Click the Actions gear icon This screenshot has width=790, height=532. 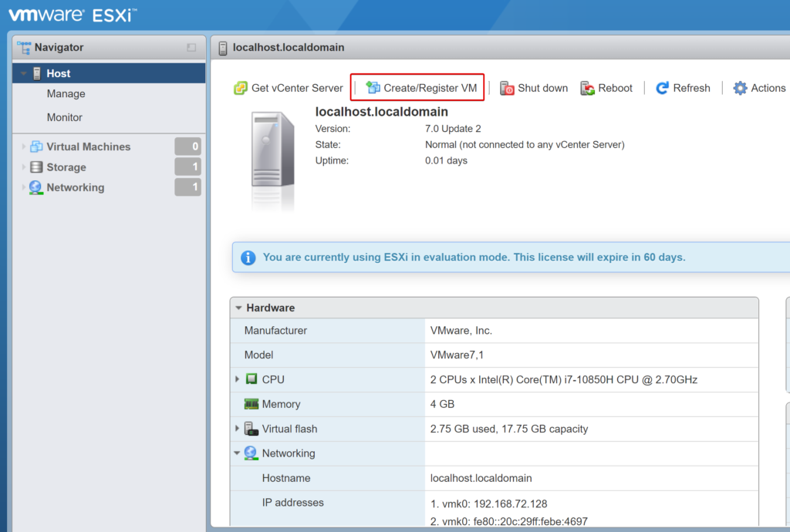pos(740,88)
